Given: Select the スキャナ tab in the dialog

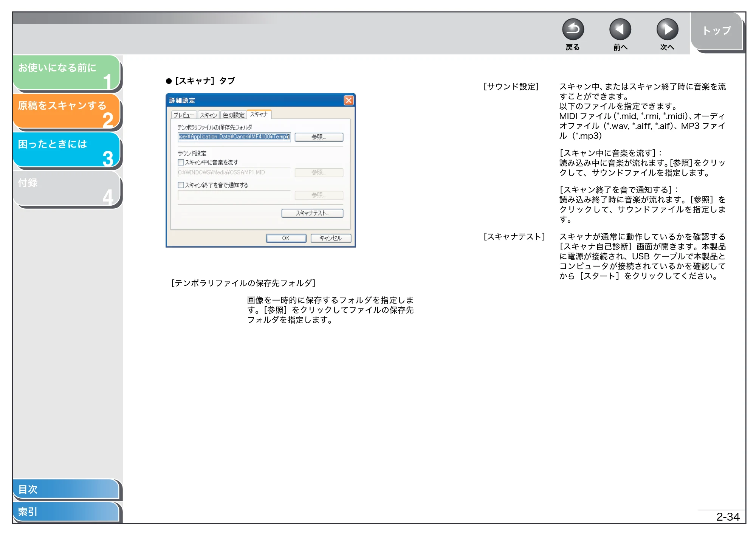Looking at the screenshot, I should (259, 114).
